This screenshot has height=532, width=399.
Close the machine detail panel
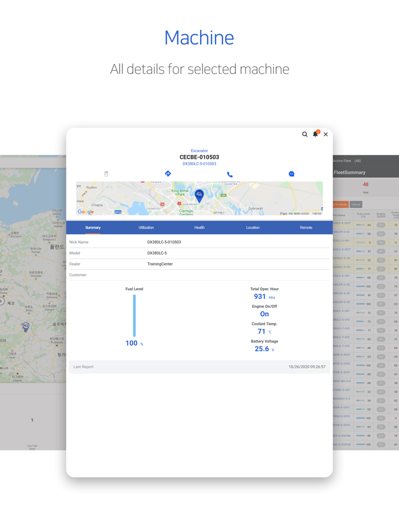[325, 134]
